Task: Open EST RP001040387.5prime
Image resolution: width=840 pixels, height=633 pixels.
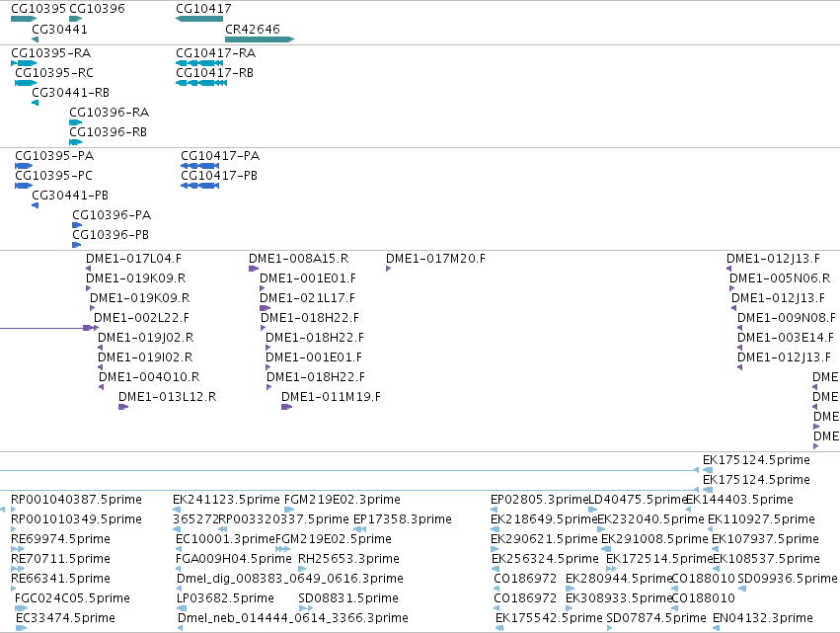Action: (x=77, y=500)
